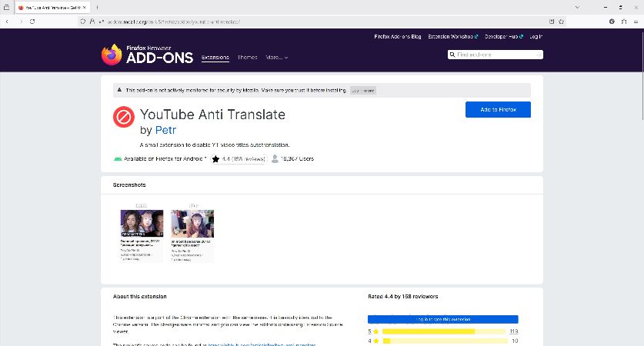
Task: Click the Rated 4.4 by 158 reviewers heading
Action: click(x=403, y=296)
